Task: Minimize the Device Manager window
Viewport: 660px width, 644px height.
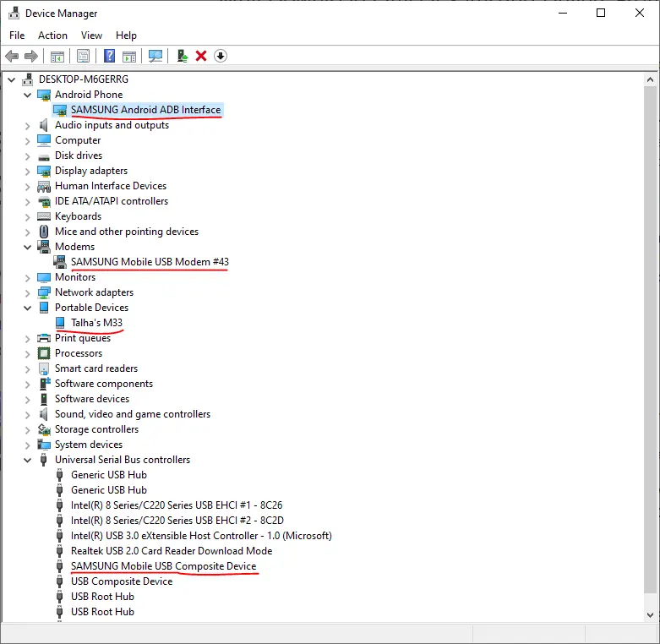Action: 563,13
